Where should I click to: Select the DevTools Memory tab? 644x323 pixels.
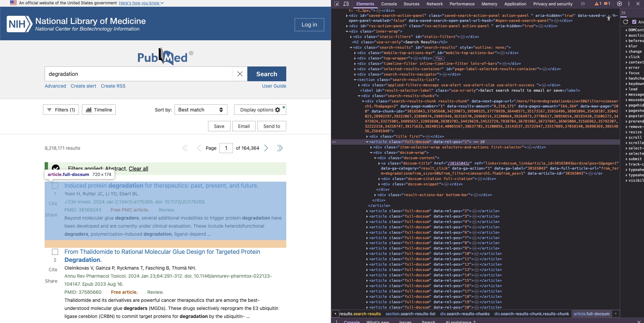[x=489, y=4]
